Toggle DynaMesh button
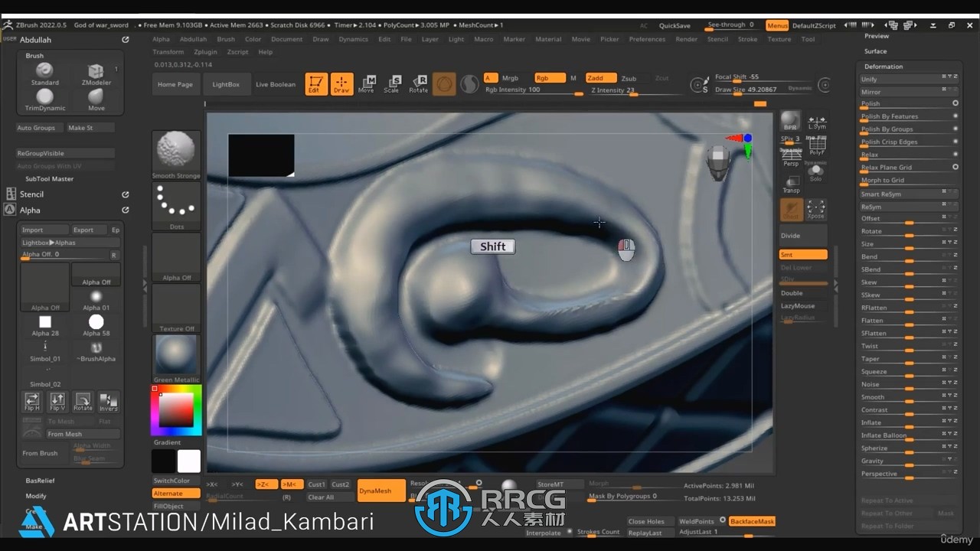This screenshot has height=551, width=980. pyautogui.click(x=381, y=491)
